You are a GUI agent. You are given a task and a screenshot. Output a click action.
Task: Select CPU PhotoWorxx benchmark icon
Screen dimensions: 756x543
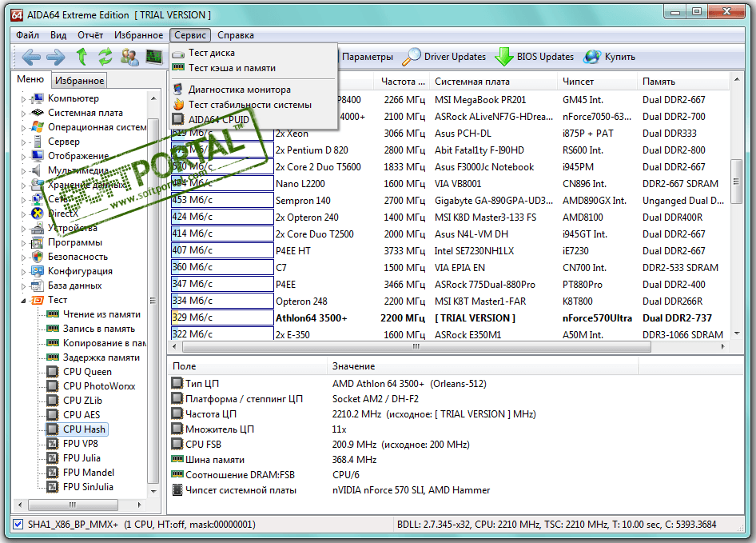click(53, 386)
